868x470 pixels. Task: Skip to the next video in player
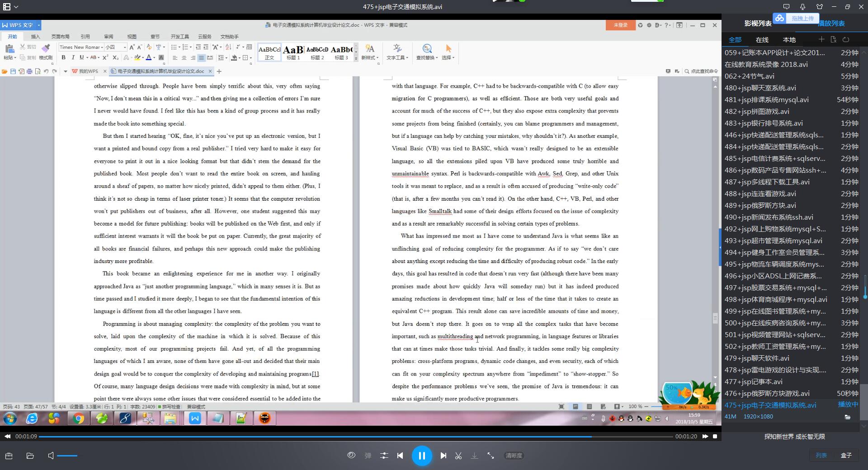pyautogui.click(x=443, y=456)
